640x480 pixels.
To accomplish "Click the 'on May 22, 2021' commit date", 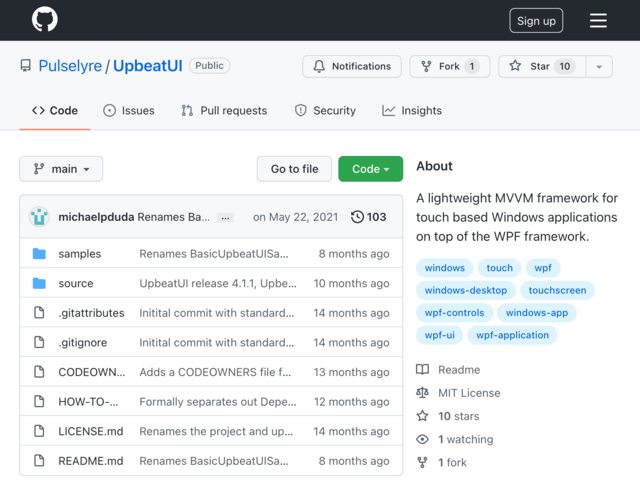I will (x=296, y=217).
